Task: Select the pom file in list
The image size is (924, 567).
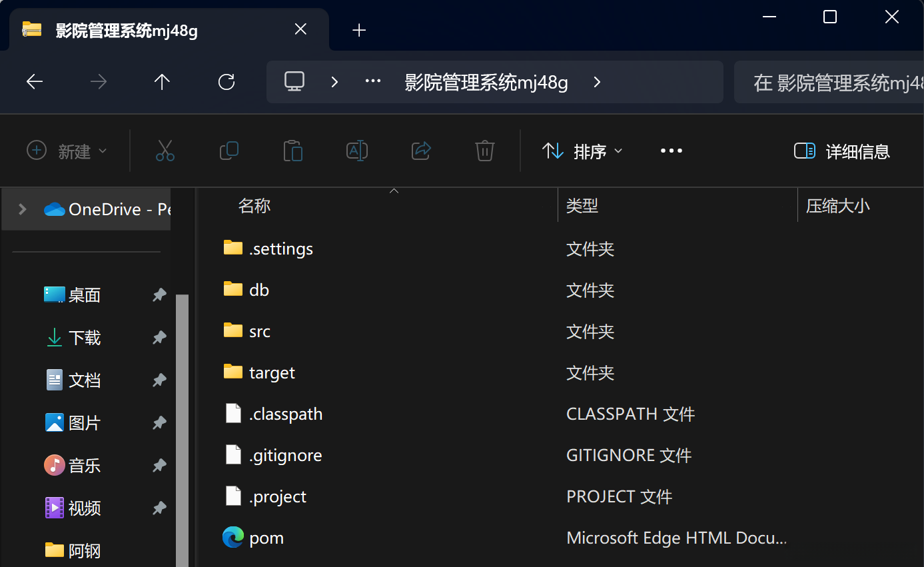Action: tap(266, 538)
